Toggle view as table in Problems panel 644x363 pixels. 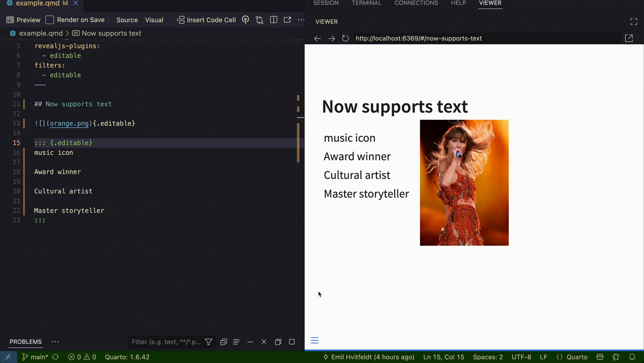pos(236,342)
